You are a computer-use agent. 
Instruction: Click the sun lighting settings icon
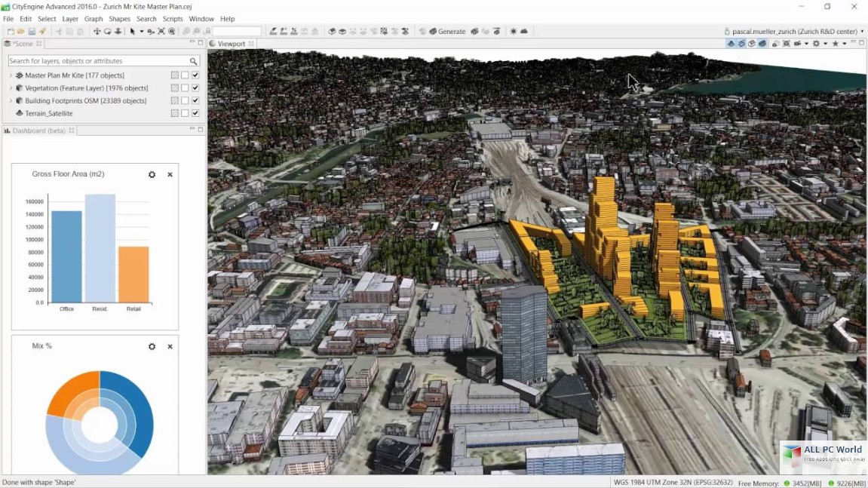pos(513,32)
